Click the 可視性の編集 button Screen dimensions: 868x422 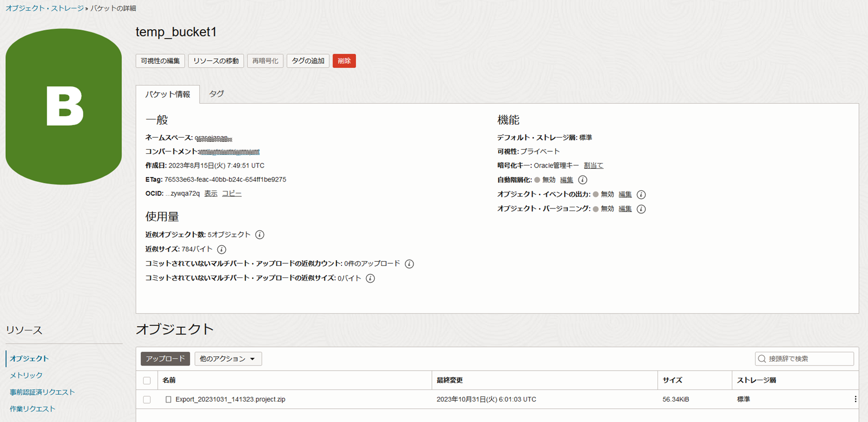(x=160, y=61)
